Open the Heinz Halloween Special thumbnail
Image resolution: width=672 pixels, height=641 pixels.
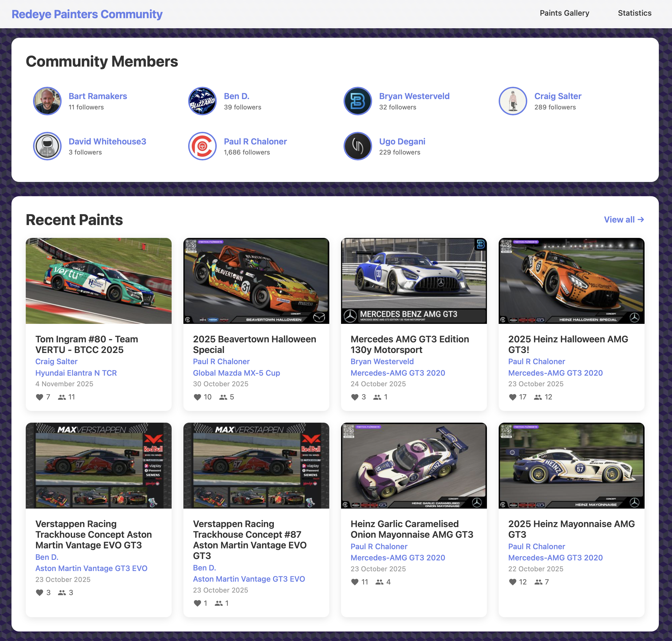click(571, 281)
